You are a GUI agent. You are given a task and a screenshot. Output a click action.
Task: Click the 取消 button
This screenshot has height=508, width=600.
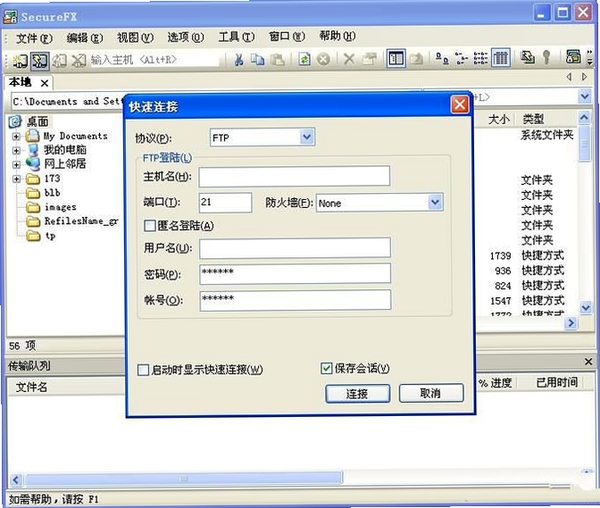[x=431, y=393]
